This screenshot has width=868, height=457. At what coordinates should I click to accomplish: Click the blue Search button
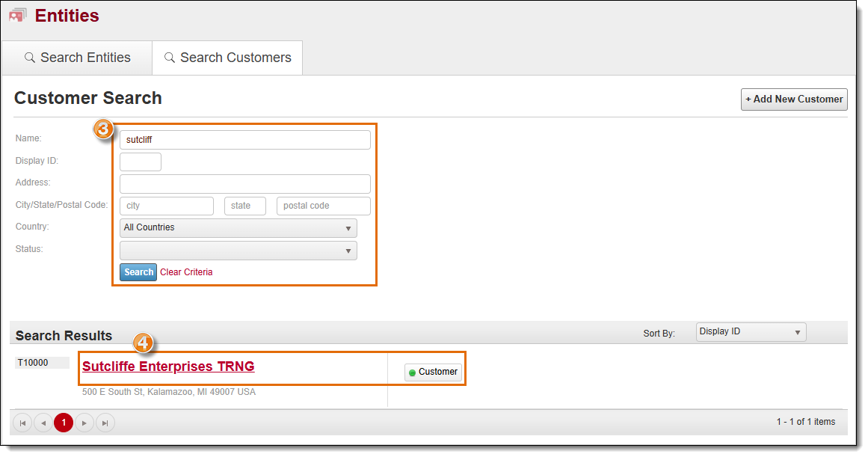click(138, 272)
